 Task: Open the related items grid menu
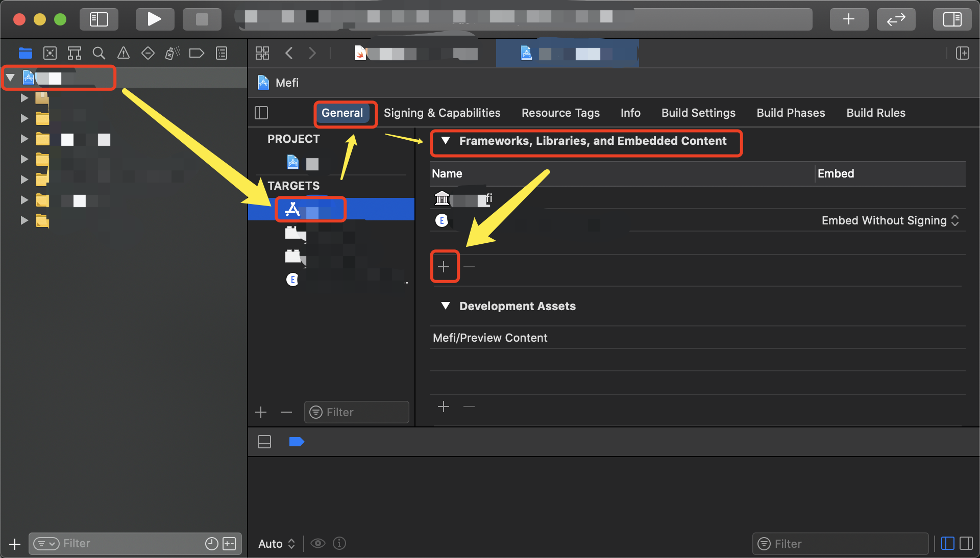(x=262, y=53)
